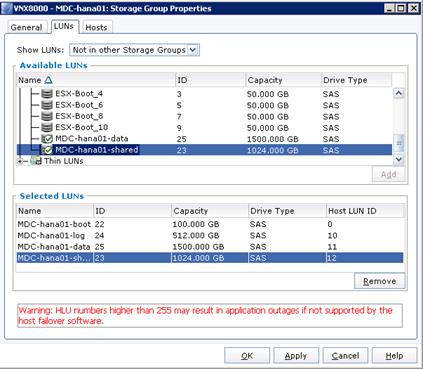Select the ESX-Boot_10 row in Available LUNs
This screenshot has width=423, height=369.
point(204,128)
